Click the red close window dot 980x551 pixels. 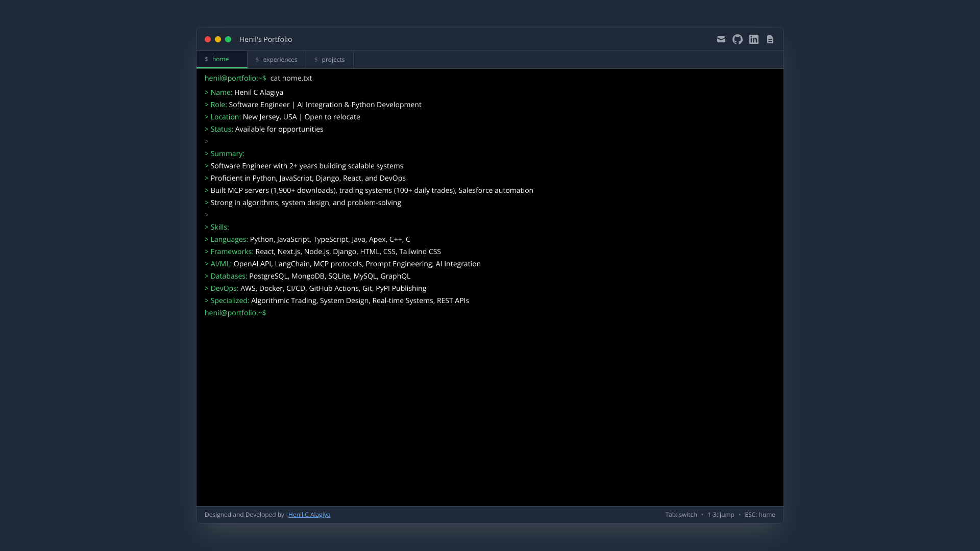(x=208, y=39)
